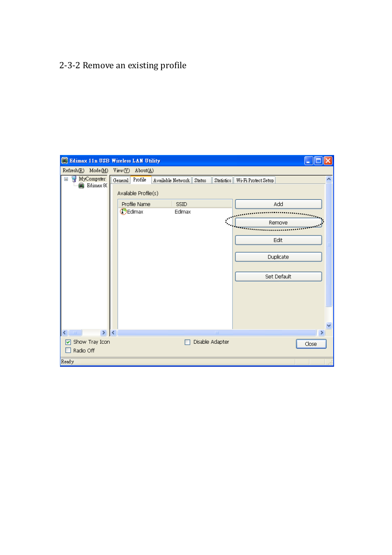Enable the Radio Off checkbox
The height and width of the screenshot is (555, 392).
68,351
